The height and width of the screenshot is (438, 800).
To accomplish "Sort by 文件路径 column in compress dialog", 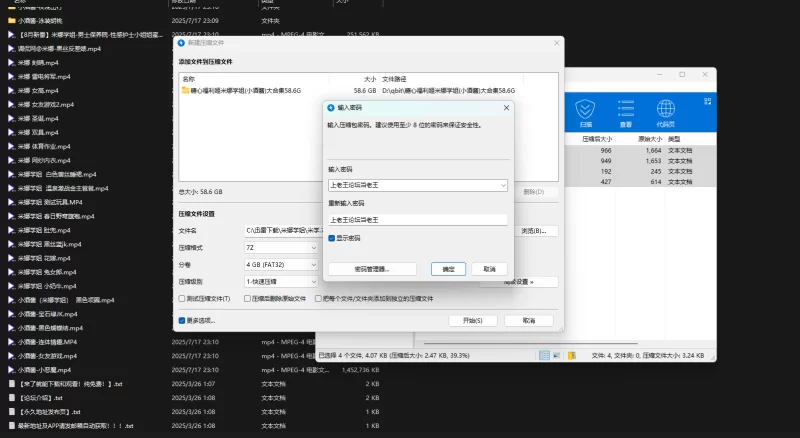I will (x=394, y=79).
